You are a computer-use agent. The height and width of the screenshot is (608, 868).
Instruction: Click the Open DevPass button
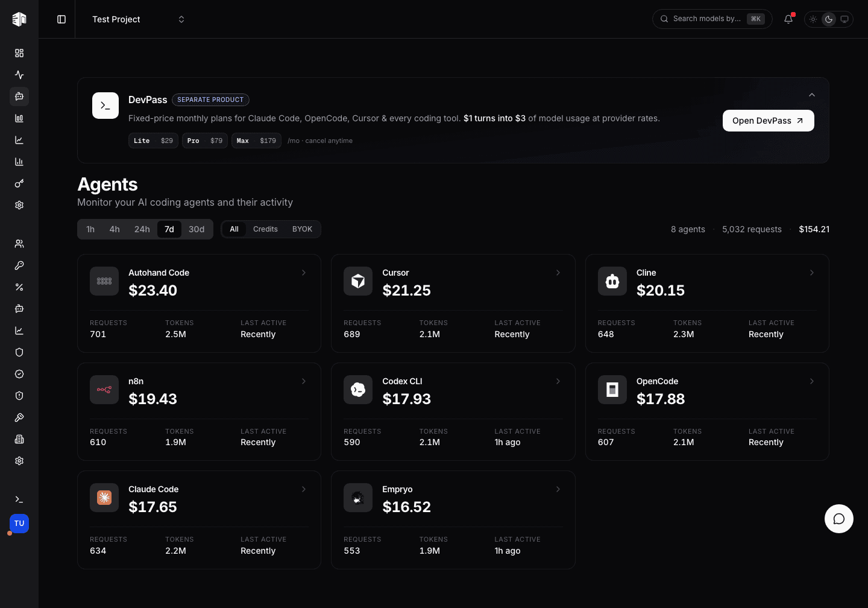(x=769, y=121)
